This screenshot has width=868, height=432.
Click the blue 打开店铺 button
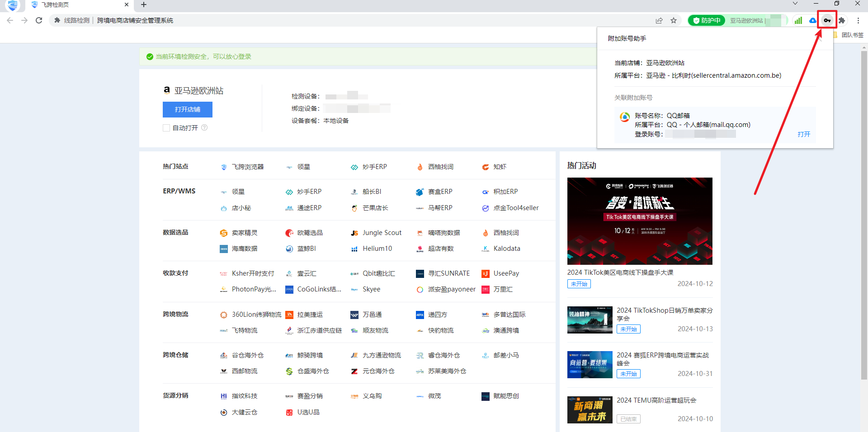pyautogui.click(x=187, y=109)
